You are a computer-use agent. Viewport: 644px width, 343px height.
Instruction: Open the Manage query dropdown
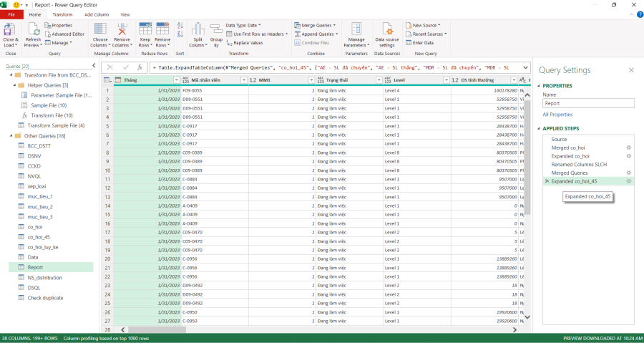click(x=59, y=43)
